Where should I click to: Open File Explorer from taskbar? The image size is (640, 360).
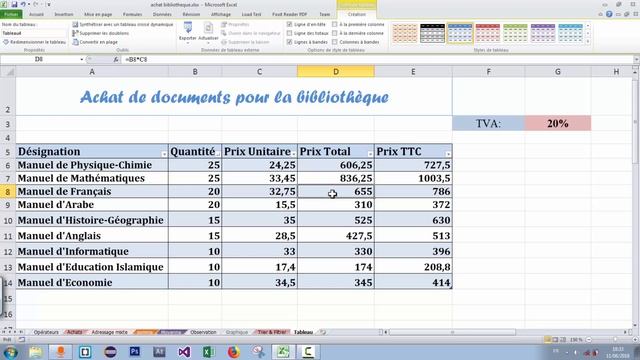36,352
